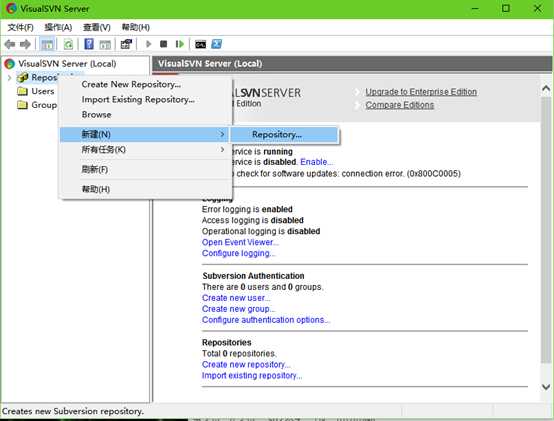Click the Create new group... link
Viewport: 554px width, 421px height.
click(x=238, y=309)
